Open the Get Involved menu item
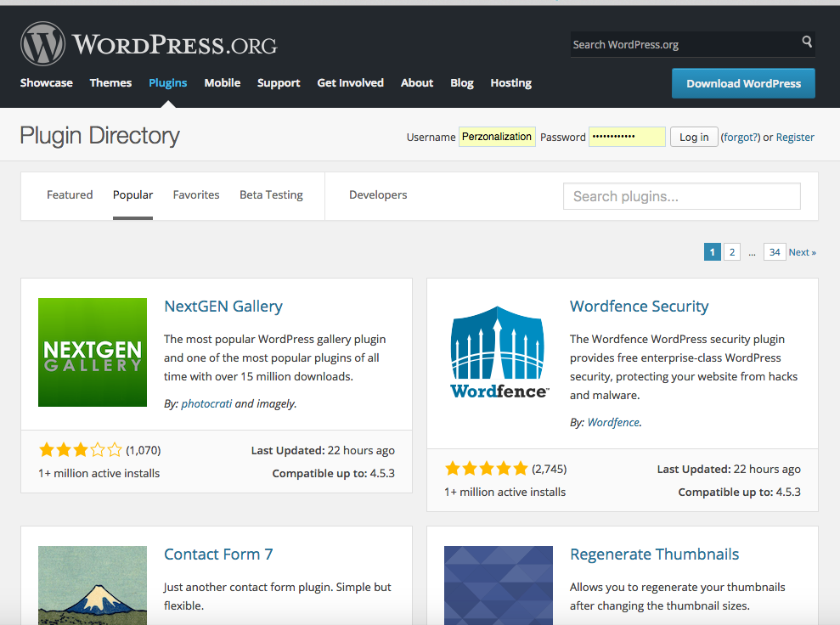The width and height of the screenshot is (840, 625). point(351,83)
